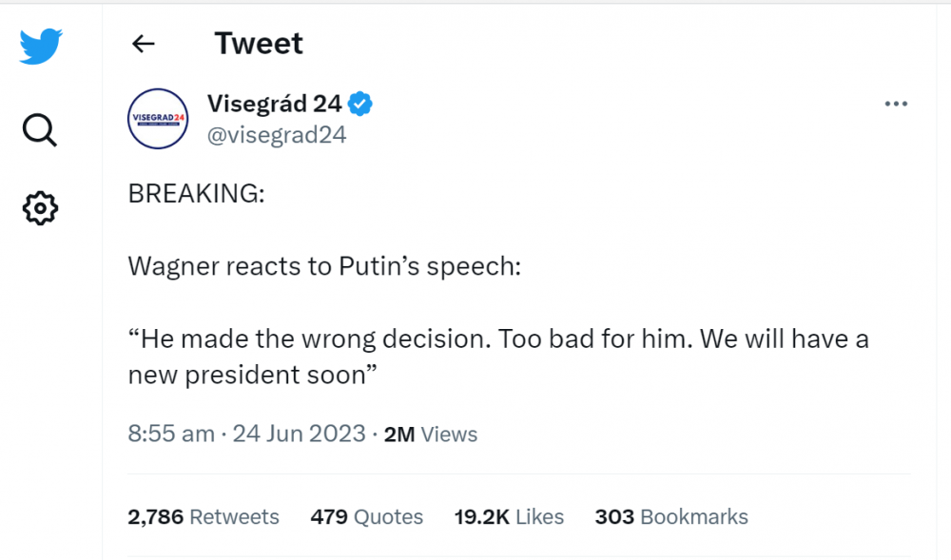Click the blue verified badge next to Visegrád 24
Screen dimensions: 951x560
[359, 104]
